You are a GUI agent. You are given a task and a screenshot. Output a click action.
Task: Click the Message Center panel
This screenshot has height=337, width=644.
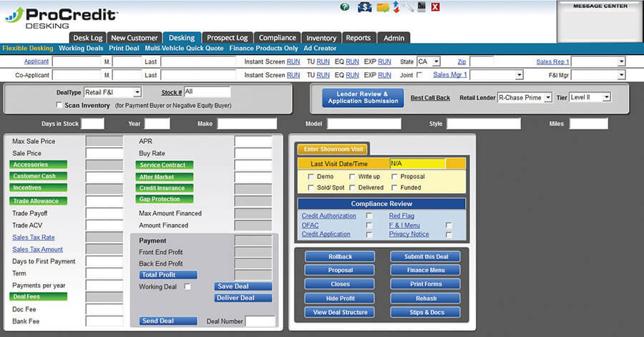(x=600, y=21)
